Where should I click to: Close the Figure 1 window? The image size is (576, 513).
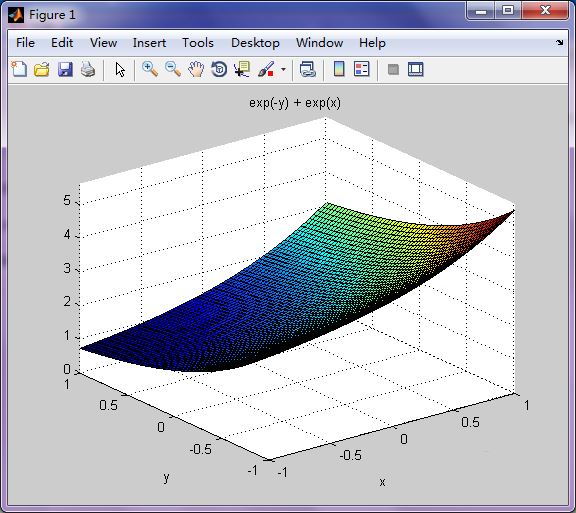[545, 10]
